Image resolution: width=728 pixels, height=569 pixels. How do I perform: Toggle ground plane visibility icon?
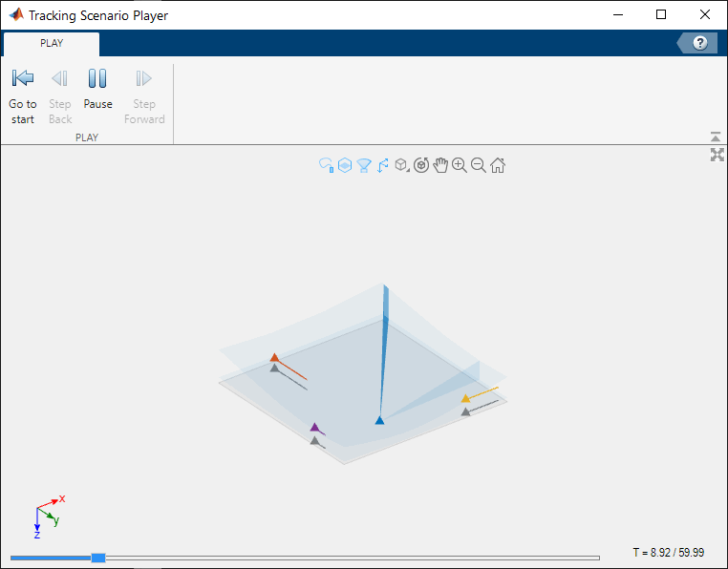pyautogui.click(x=345, y=165)
